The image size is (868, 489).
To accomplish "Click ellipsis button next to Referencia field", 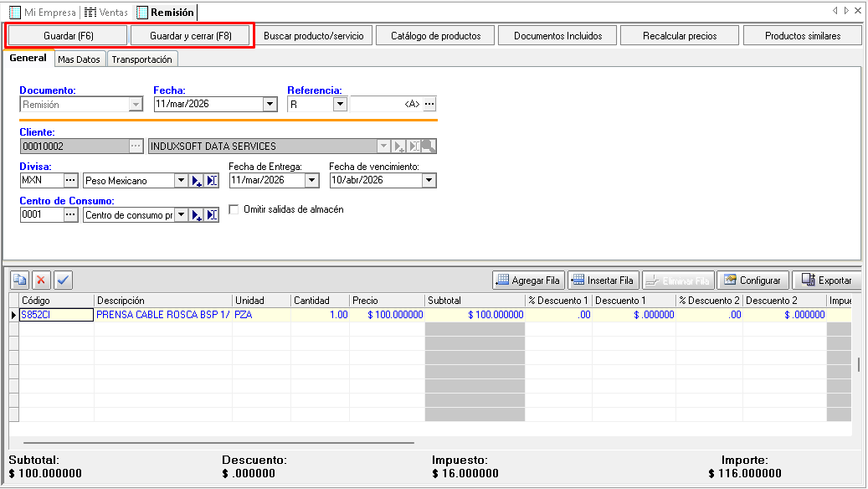I will (x=429, y=105).
